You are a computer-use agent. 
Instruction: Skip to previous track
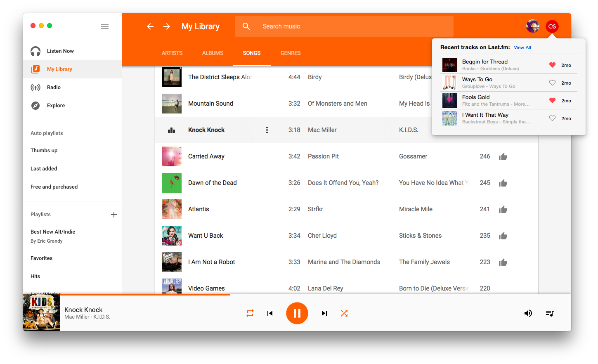270,313
